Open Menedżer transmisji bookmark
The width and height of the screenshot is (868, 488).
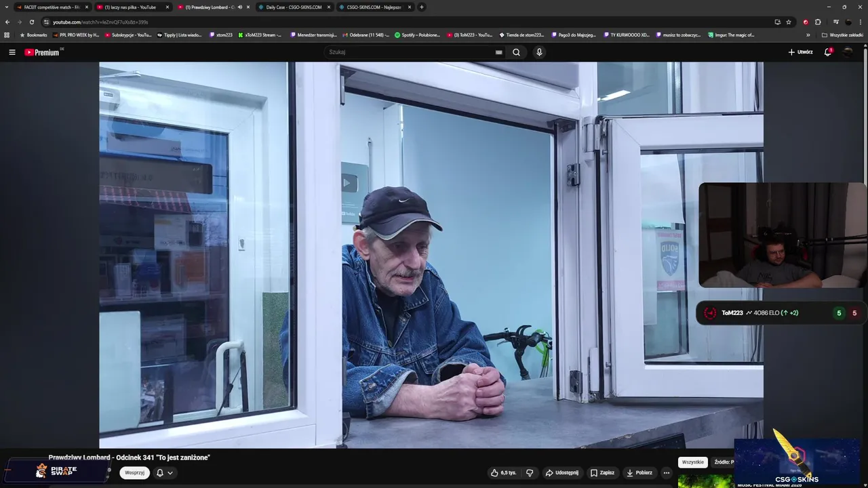pyautogui.click(x=313, y=35)
